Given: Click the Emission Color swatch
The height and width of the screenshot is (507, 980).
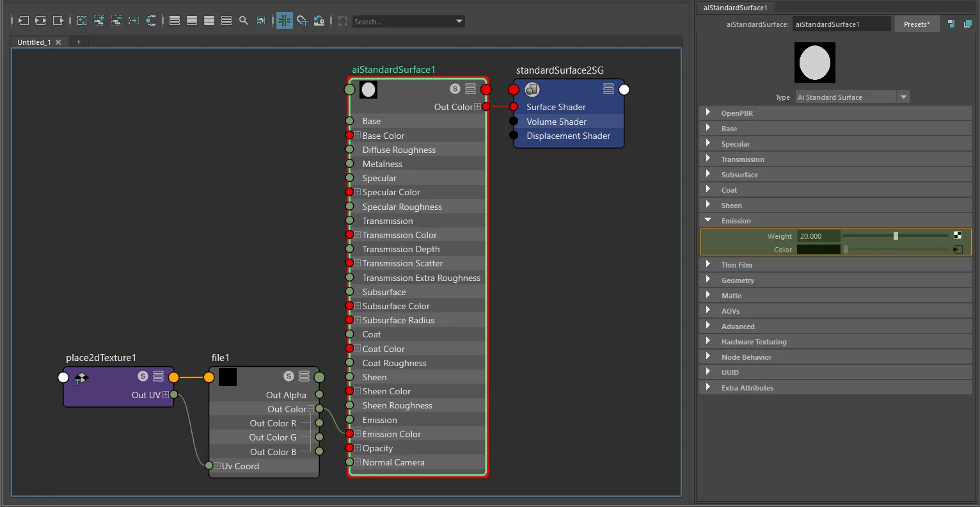Looking at the screenshot, I should coord(818,250).
